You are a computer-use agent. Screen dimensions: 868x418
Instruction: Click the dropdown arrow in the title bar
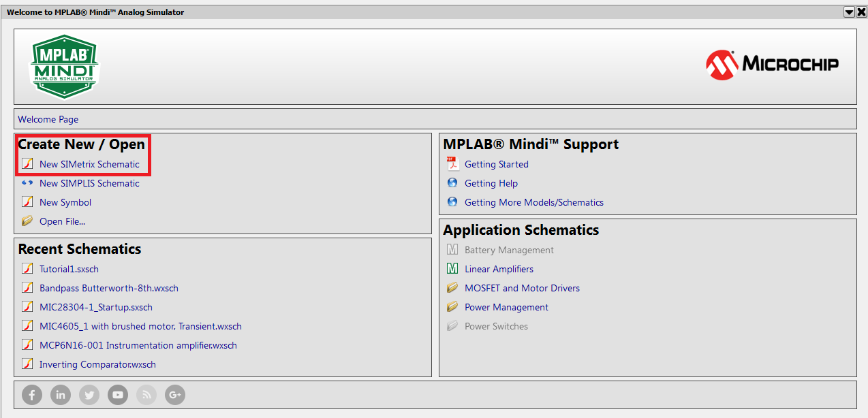(849, 12)
